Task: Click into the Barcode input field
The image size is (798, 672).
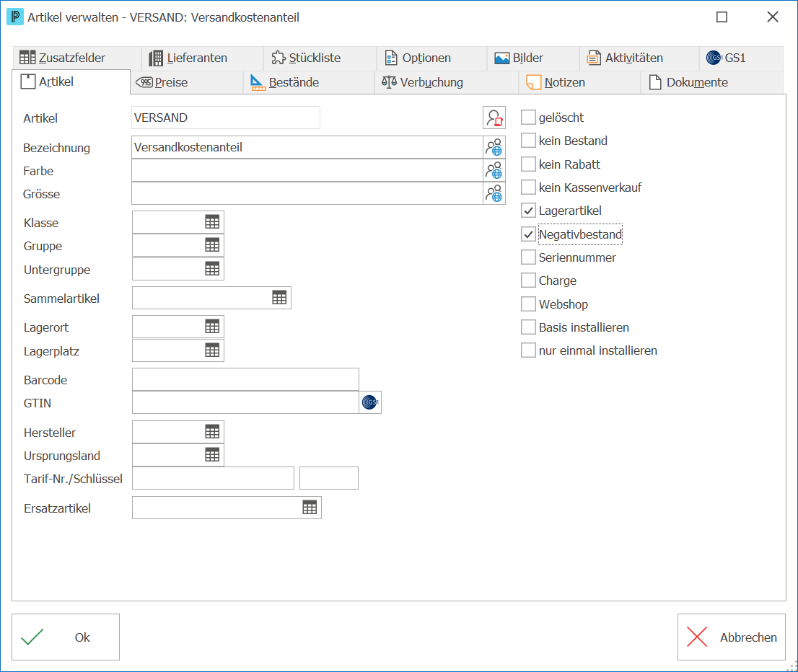Action: pos(245,379)
